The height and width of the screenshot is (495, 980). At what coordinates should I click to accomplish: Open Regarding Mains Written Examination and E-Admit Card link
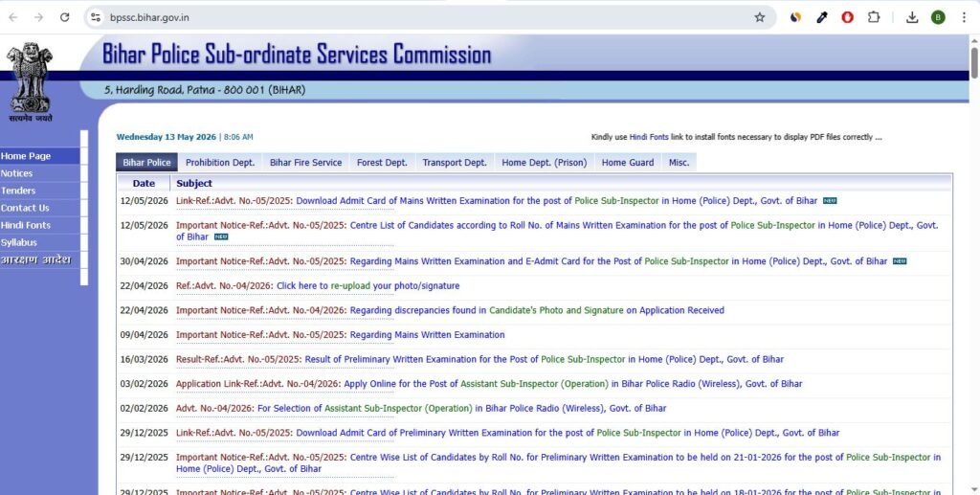tap(618, 262)
